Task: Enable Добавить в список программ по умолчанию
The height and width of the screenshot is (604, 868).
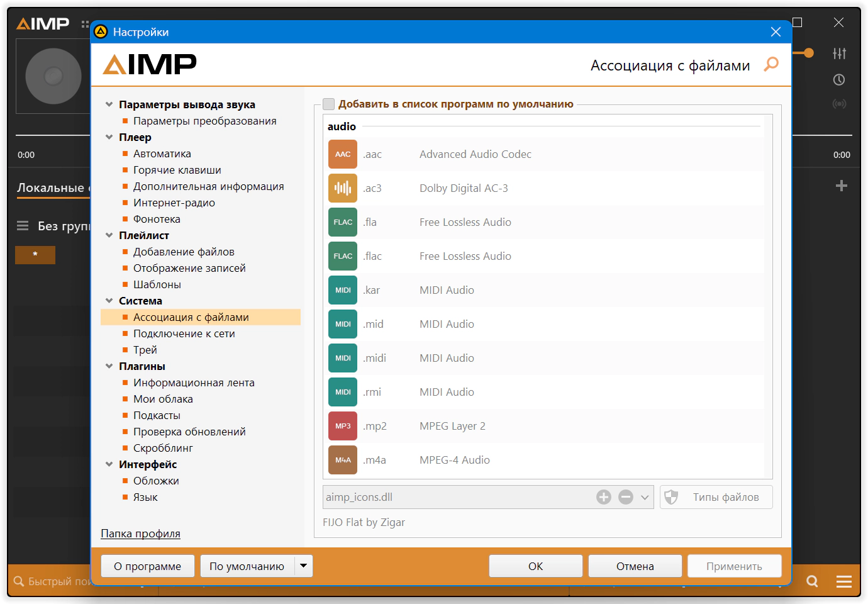Action: coord(328,104)
